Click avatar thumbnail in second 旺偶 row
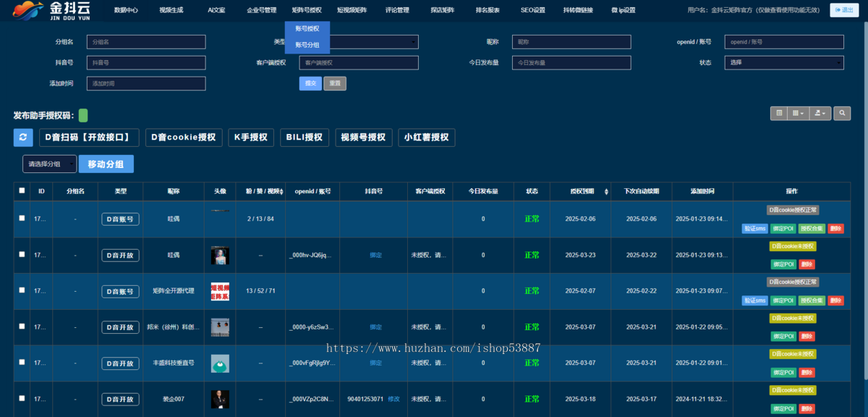The height and width of the screenshot is (417, 868). pyautogui.click(x=220, y=256)
